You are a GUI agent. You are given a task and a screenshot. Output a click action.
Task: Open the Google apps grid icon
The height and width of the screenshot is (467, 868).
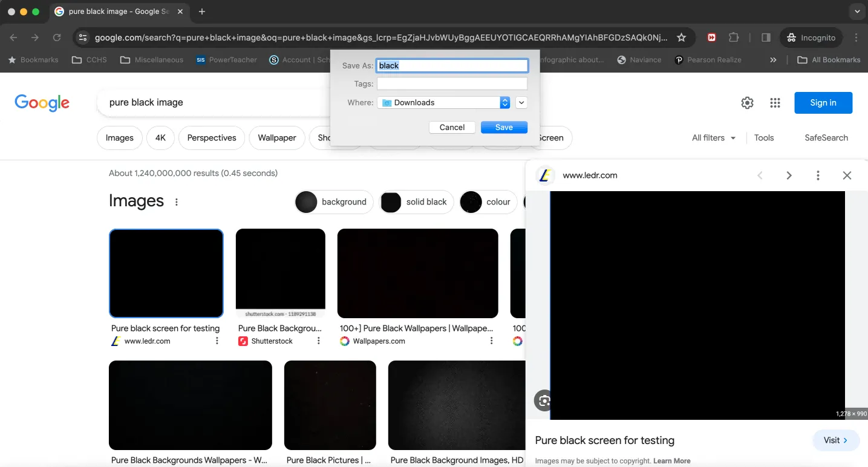tap(775, 103)
